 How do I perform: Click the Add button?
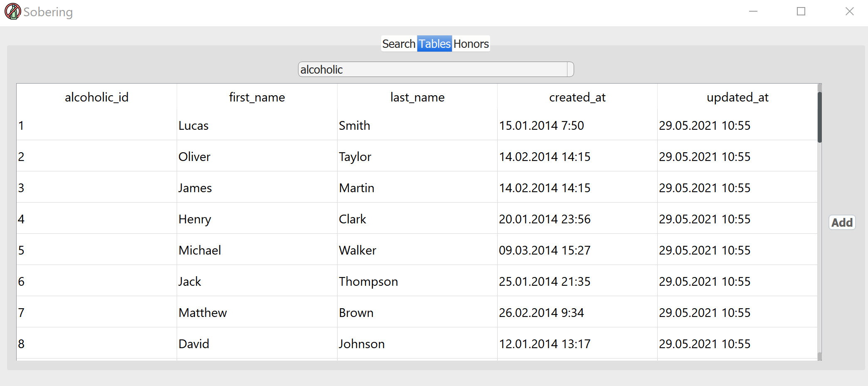[842, 223]
